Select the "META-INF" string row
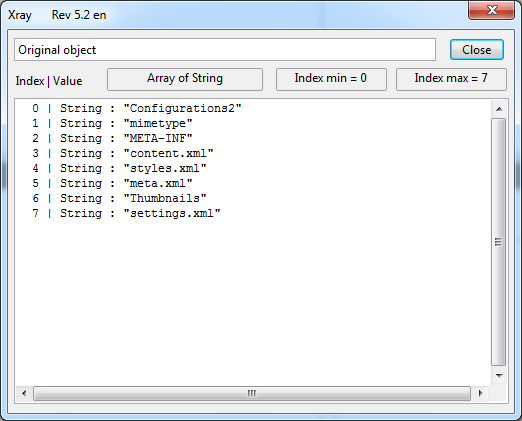 (112, 138)
